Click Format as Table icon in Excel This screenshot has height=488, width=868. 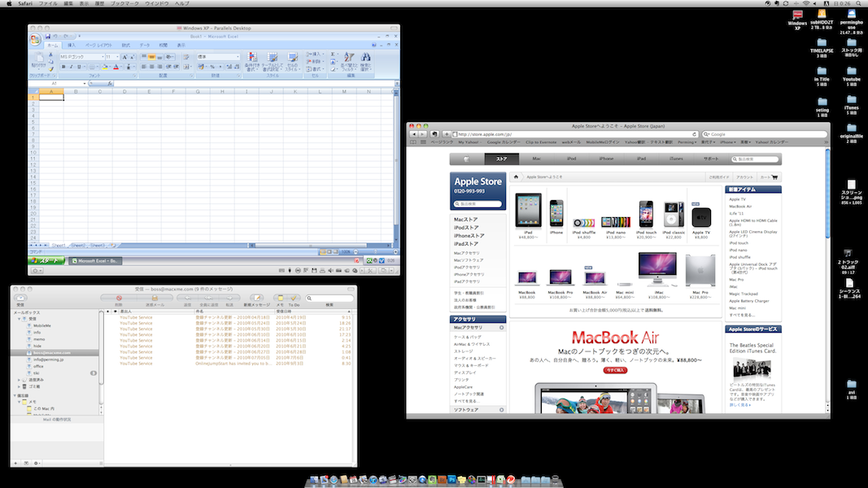click(x=272, y=62)
